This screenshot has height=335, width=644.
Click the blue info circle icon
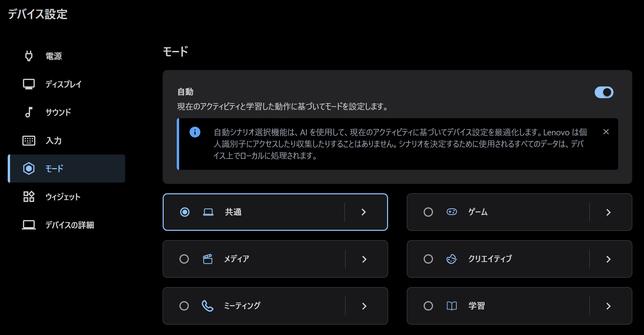click(x=195, y=132)
